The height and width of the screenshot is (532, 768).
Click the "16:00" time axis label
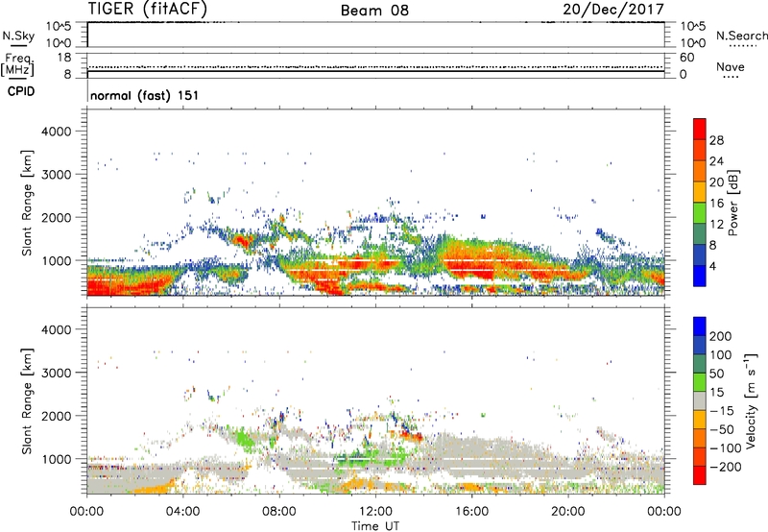click(471, 512)
